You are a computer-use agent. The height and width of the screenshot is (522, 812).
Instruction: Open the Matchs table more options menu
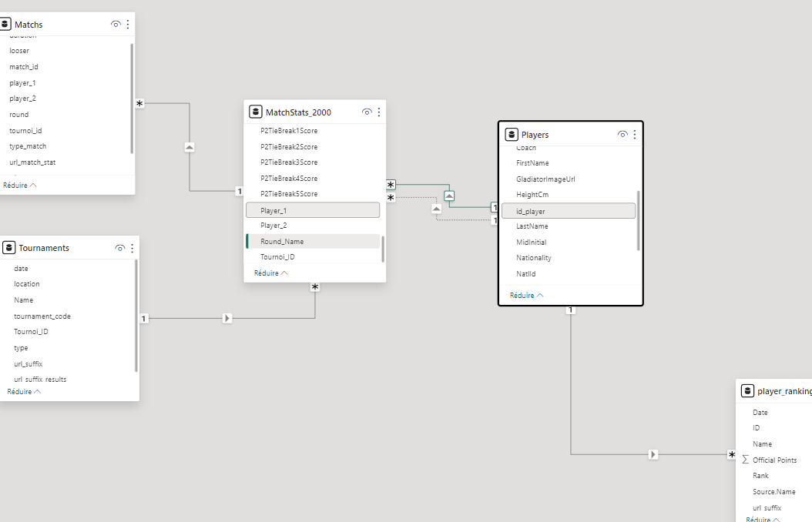[x=128, y=24]
